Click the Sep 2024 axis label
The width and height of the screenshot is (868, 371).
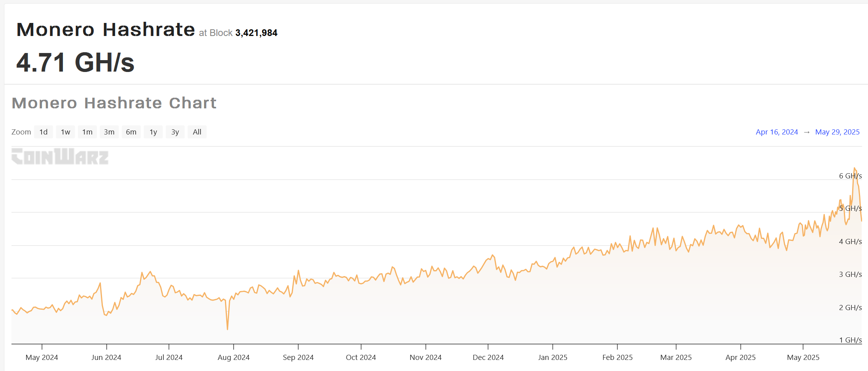(x=298, y=358)
